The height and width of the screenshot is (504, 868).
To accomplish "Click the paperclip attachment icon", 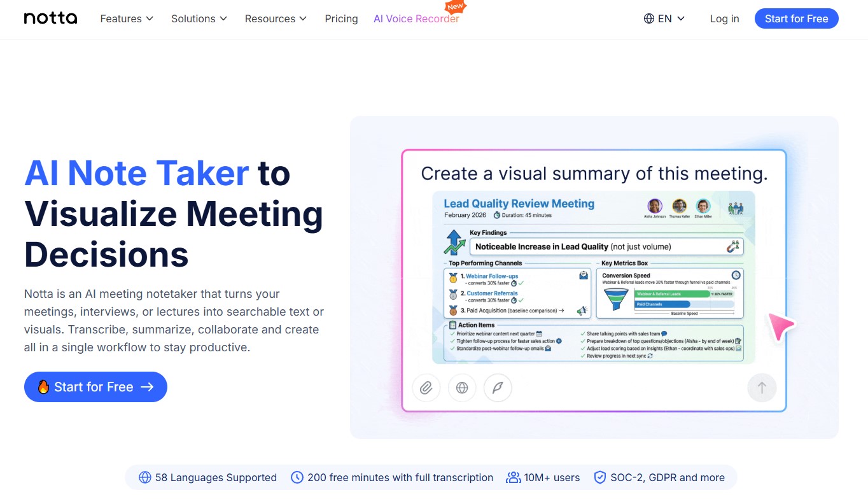I will [426, 388].
